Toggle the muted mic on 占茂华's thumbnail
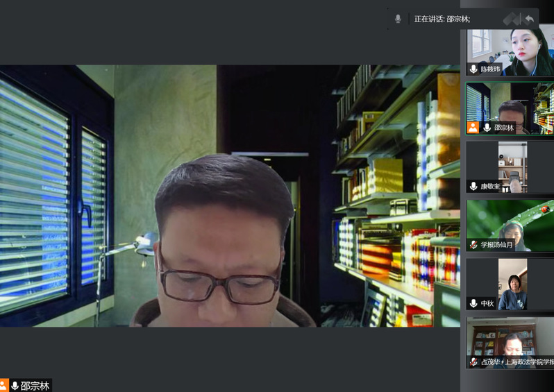554x392 pixels. coord(473,361)
